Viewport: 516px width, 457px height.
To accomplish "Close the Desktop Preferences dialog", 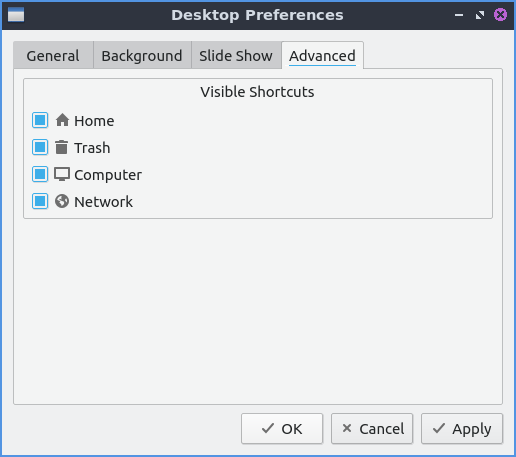I will 500,15.
